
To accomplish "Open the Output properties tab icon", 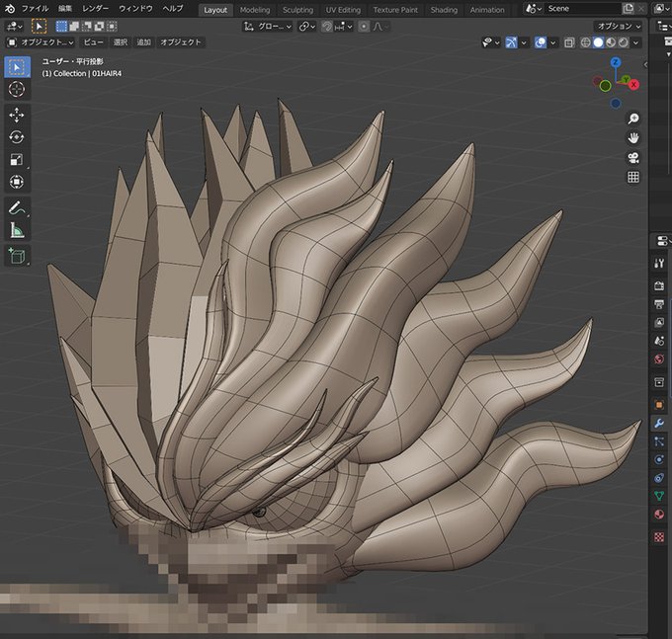I will pyautogui.click(x=659, y=304).
